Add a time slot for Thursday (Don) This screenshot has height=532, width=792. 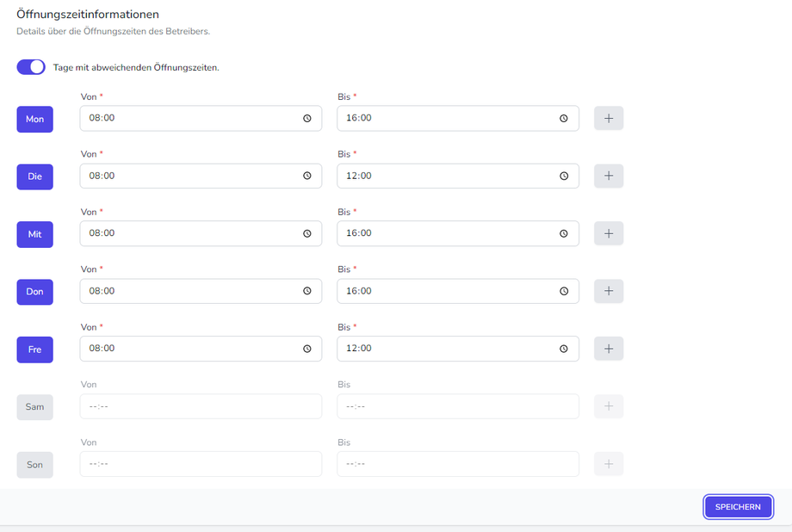(609, 291)
